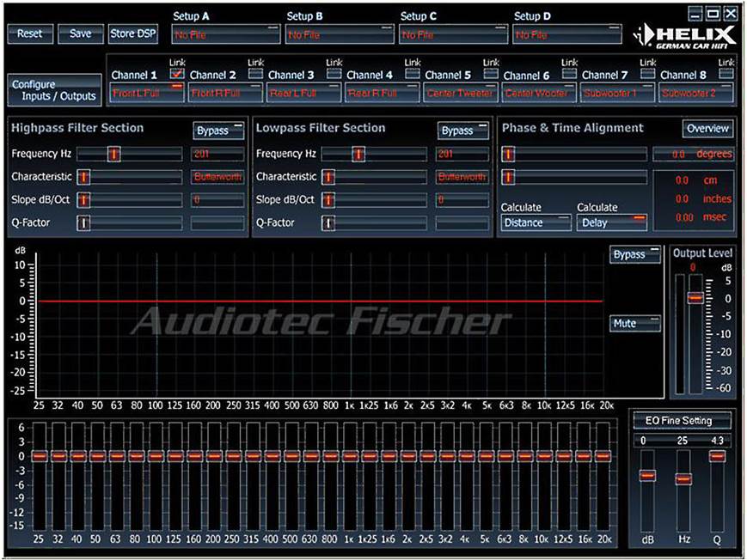Open the Setup B file dropdown
This screenshot has height=560, width=747.
pos(340,34)
